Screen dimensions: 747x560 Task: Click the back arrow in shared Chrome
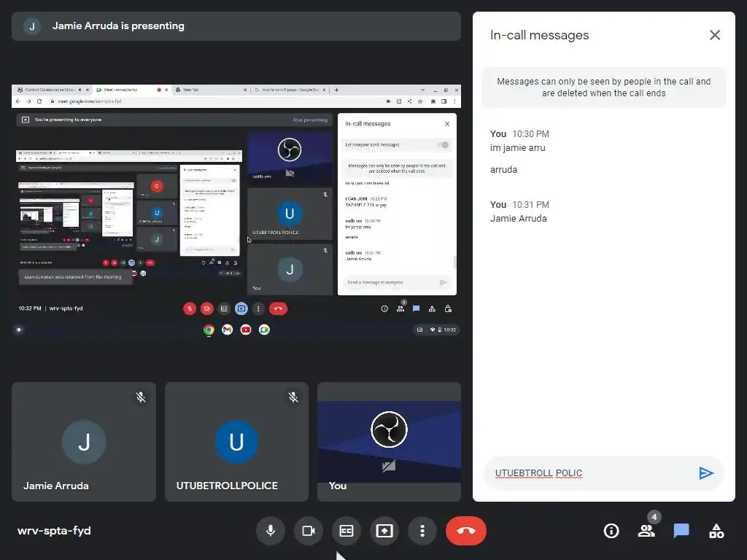tap(18, 101)
